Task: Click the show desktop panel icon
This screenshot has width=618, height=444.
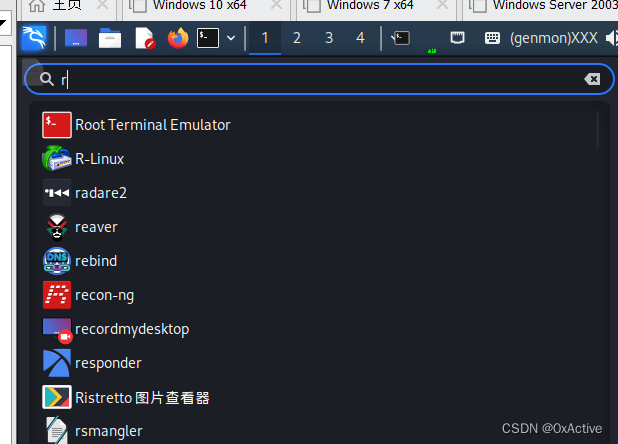Action: pos(76,38)
